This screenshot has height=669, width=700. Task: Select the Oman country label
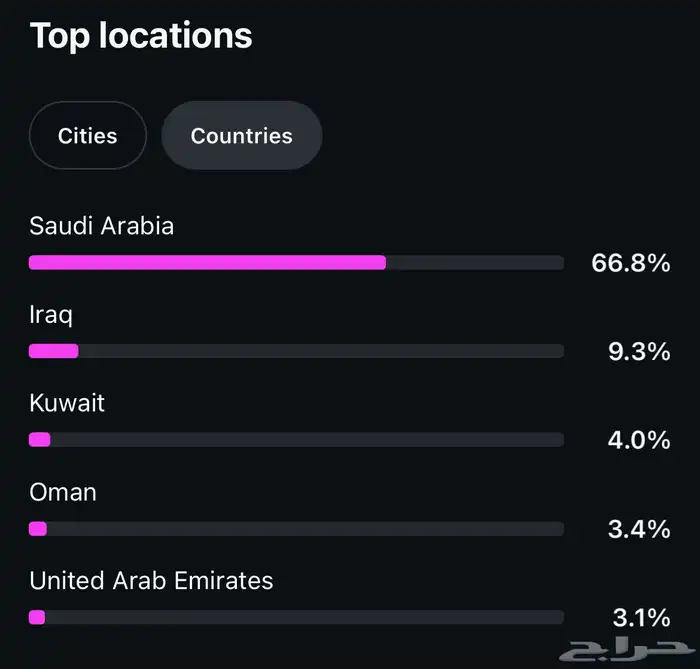[x=63, y=492]
